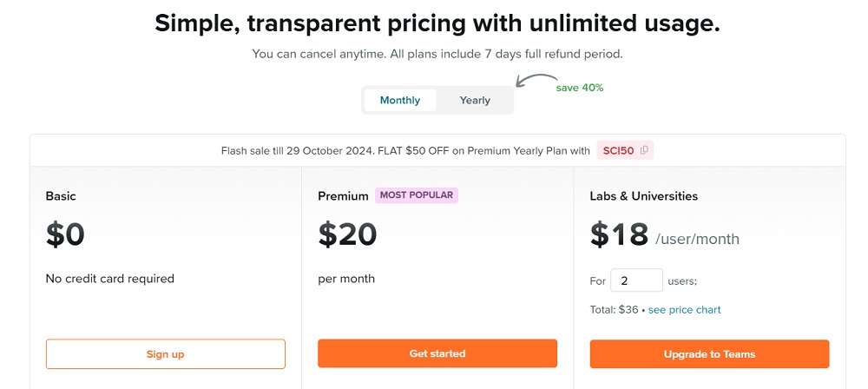
Task: Click the Labs & Universities heading
Action: (x=643, y=196)
